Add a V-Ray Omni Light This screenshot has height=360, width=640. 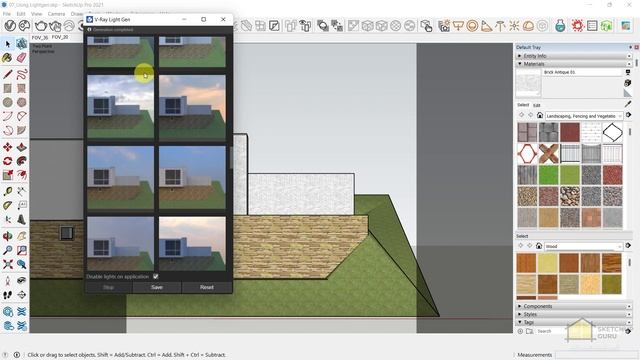tap(514, 26)
